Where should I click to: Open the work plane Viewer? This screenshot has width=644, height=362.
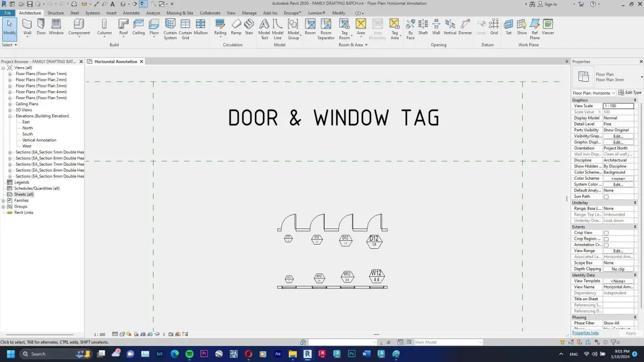[548, 27]
